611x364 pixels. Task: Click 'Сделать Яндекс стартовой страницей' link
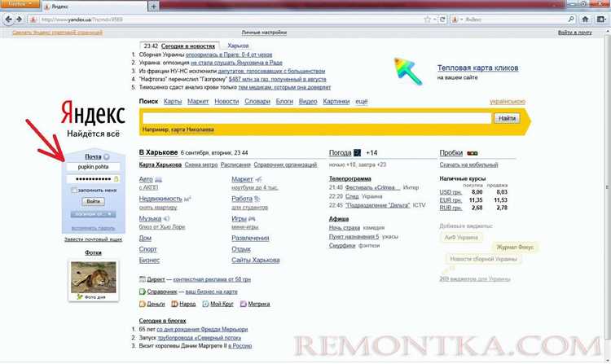pyautogui.click(x=57, y=33)
